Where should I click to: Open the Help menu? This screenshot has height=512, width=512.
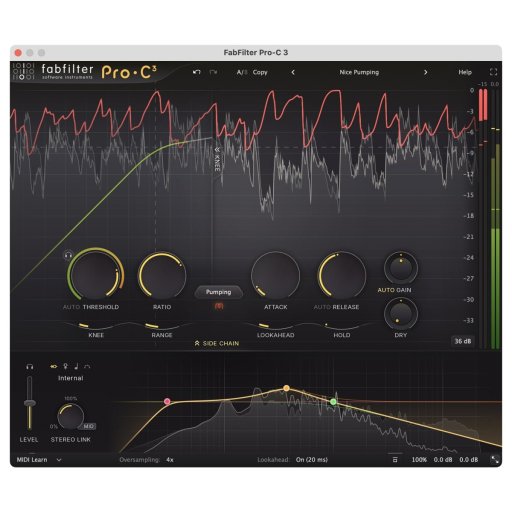(465, 72)
